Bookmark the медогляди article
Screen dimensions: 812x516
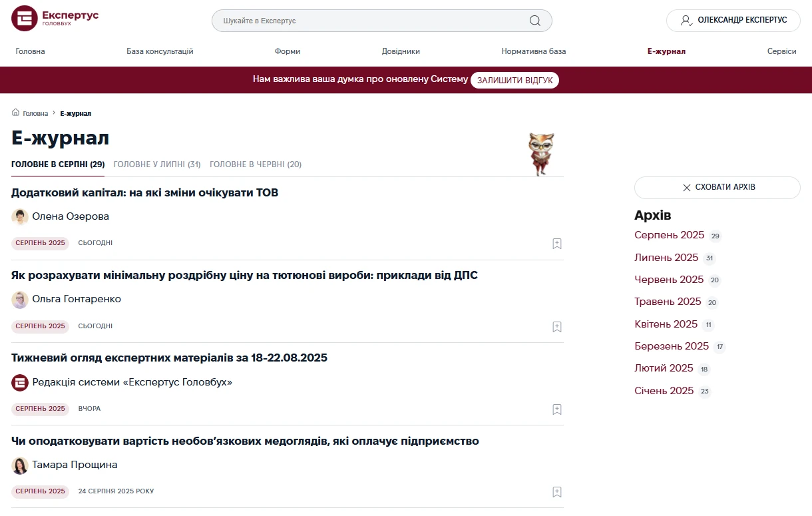coord(556,491)
